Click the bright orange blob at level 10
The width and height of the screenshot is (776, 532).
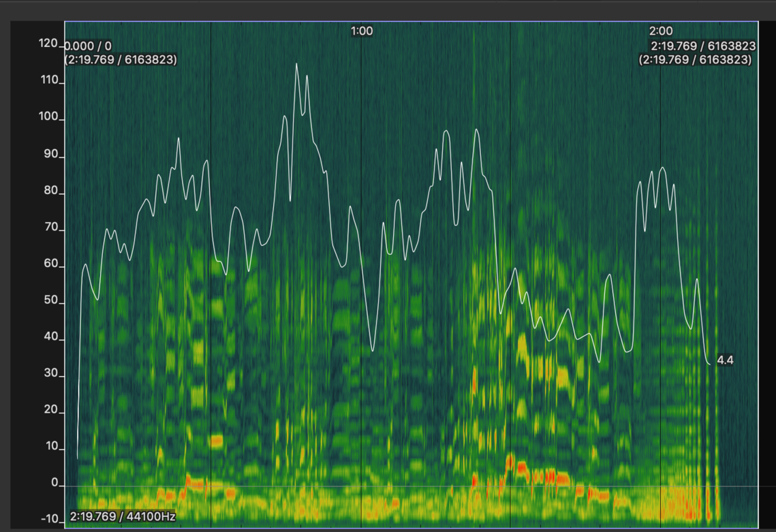pos(217,441)
